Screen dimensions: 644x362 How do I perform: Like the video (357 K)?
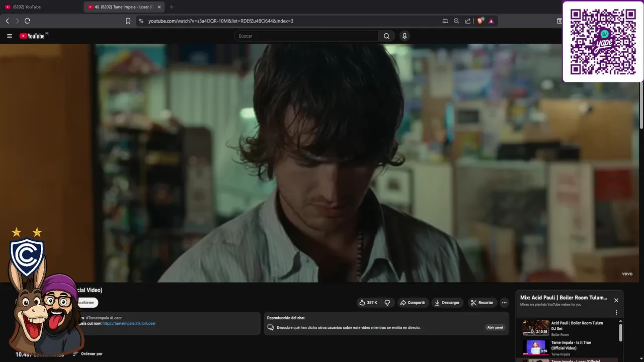368,303
